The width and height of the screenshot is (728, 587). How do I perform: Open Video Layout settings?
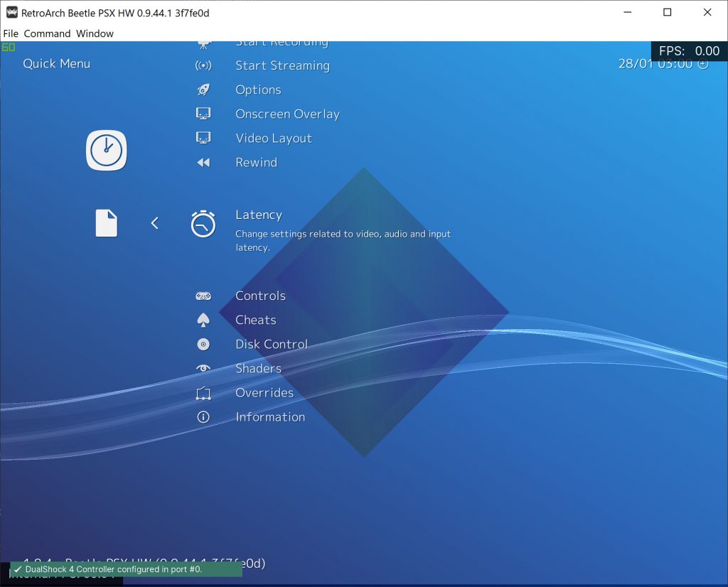(x=274, y=139)
